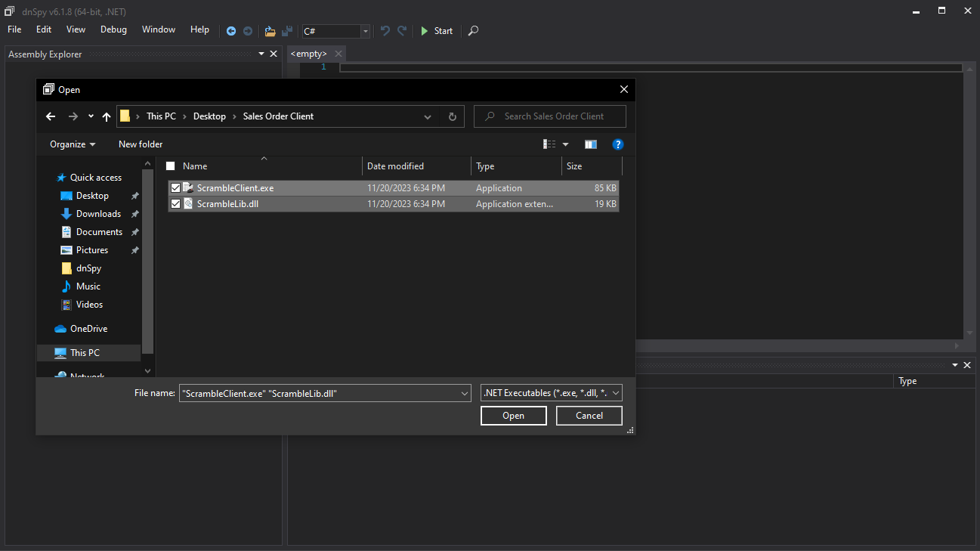Open the Assembly Explorer window position menu
The width and height of the screenshot is (980, 551).
tap(261, 54)
